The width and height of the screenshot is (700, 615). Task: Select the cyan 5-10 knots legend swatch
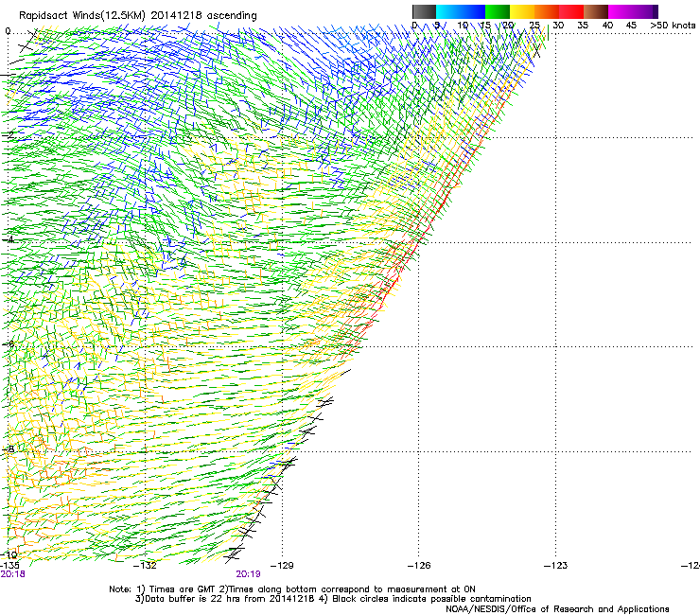click(448, 11)
